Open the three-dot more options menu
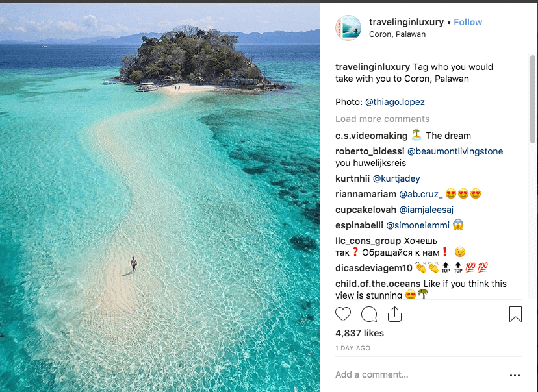 click(x=515, y=375)
